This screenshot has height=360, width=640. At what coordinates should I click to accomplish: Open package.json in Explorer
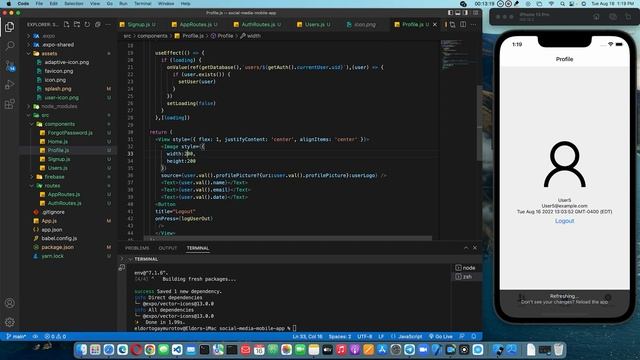click(x=58, y=247)
